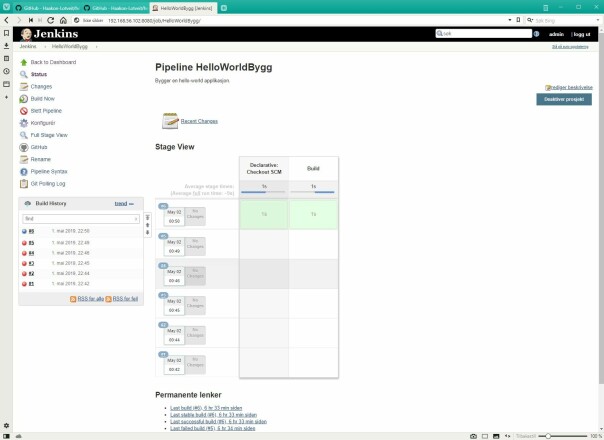Open Last build (#6) permalink
Viewport: 604px width, 440px height.
(206, 408)
